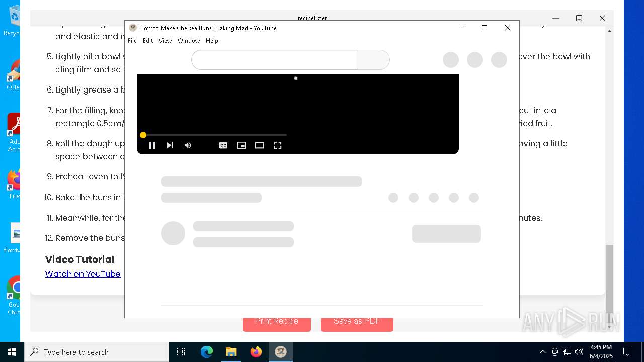
Task: Pause the YouTube video playback
Action: click(x=152, y=145)
